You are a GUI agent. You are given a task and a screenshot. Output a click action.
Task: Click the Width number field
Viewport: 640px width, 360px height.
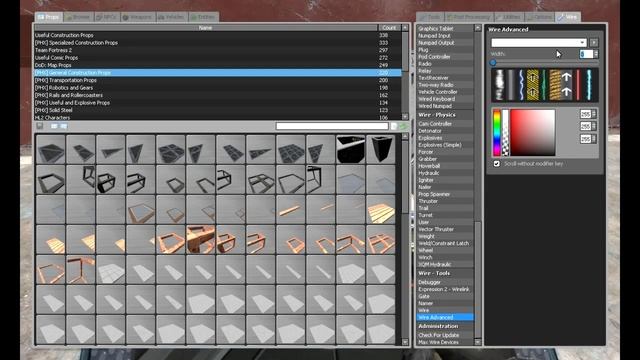(x=587, y=54)
